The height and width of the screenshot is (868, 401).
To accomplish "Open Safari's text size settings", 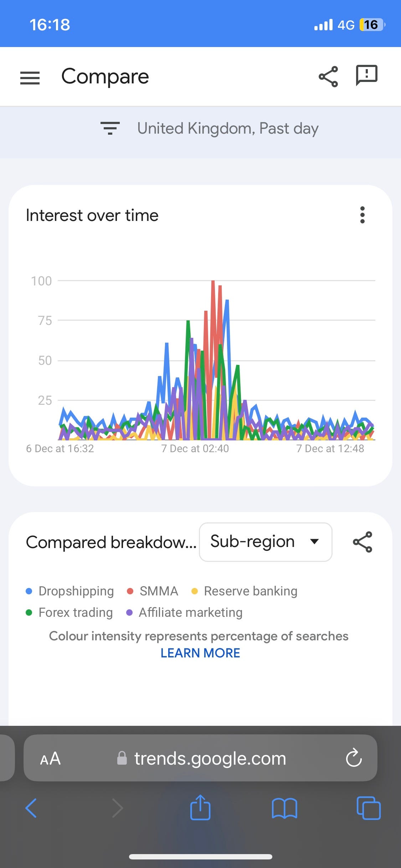I will click(x=51, y=758).
